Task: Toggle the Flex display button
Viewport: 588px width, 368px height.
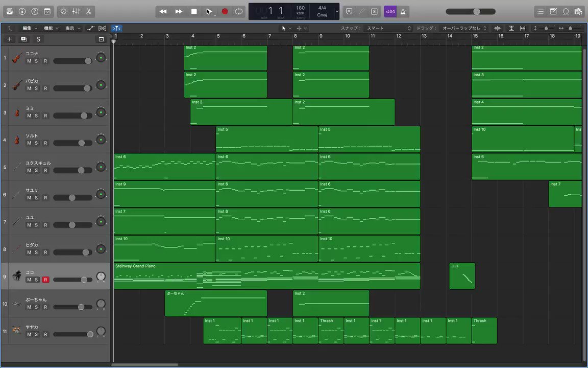Action: [102, 28]
